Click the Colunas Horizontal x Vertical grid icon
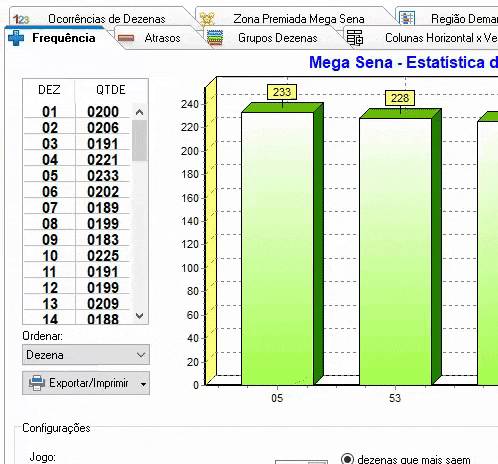This screenshot has width=498, height=464. (x=355, y=38)
